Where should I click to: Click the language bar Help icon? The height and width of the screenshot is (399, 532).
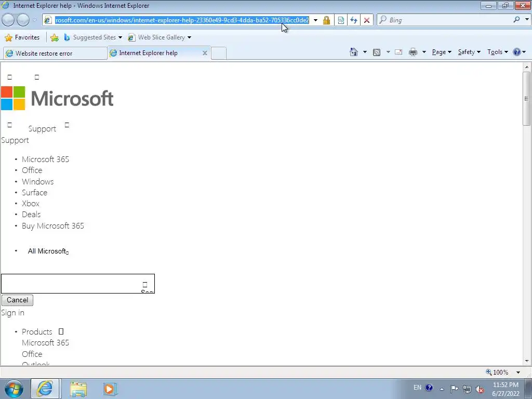tap(429, 388)
